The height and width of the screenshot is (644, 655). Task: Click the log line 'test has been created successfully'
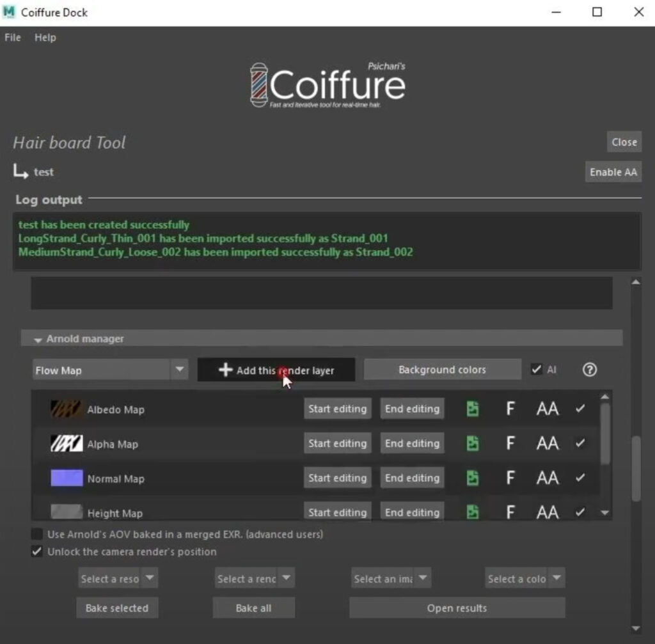pos(104,224)
